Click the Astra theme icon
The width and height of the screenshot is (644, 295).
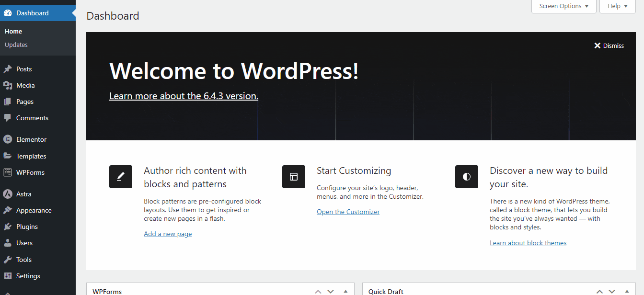9,193
